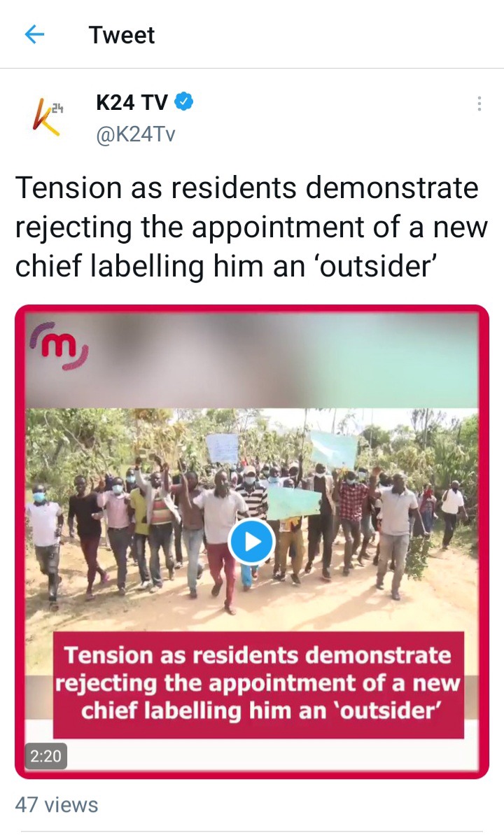Click the red 'm' logo in video corner
Viewport: 504px width, 840px height.
click(59, 345)
